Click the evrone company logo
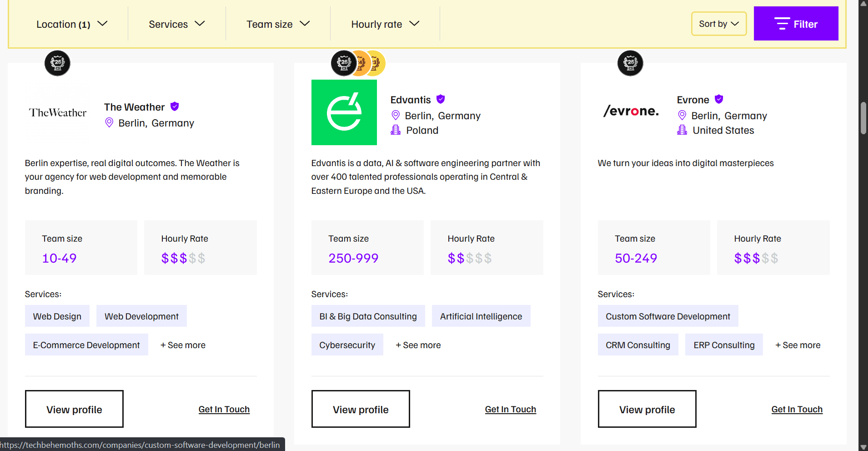This screenshot has width=868, height=451. tap(631, 111)
